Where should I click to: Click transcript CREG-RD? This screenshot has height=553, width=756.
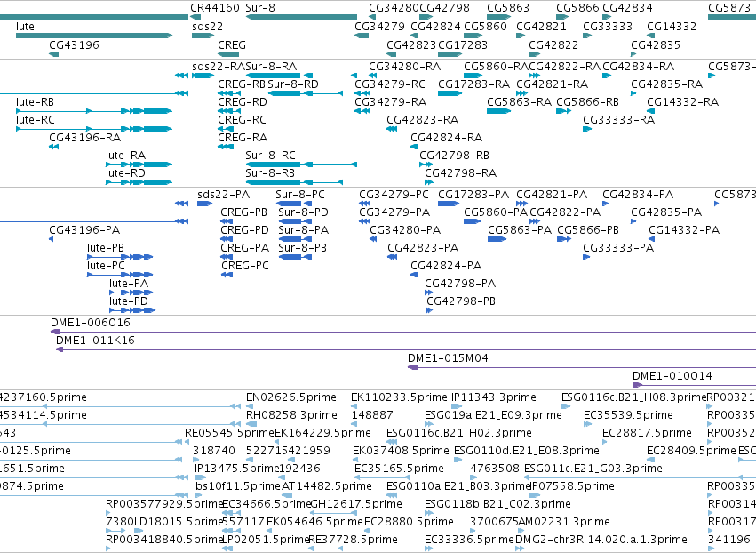[x=242, y=102]
